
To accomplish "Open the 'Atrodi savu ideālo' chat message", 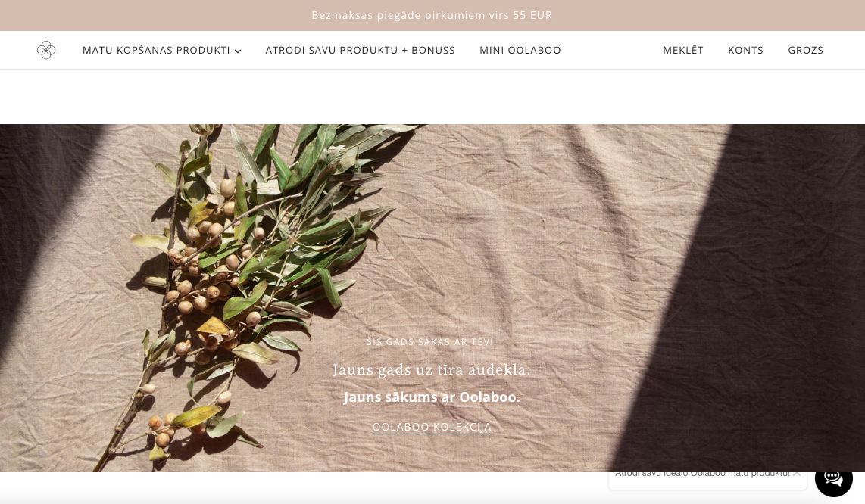I will coord(702,474).
